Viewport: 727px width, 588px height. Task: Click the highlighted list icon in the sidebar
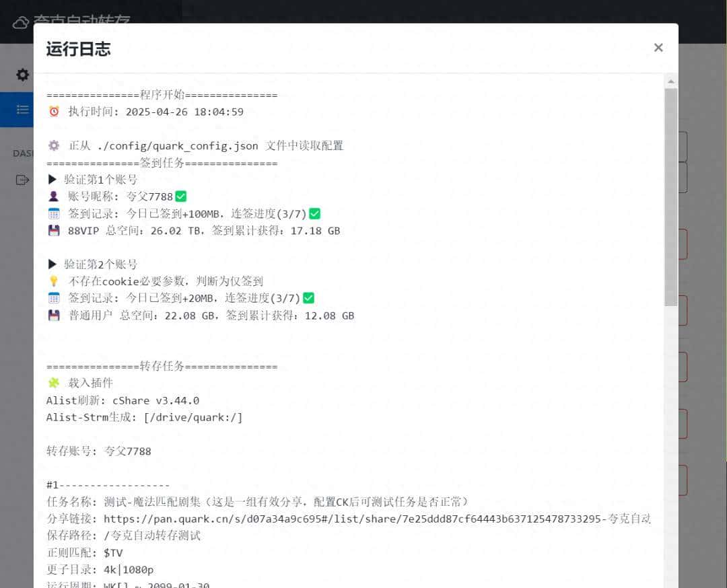coord(22,109)
